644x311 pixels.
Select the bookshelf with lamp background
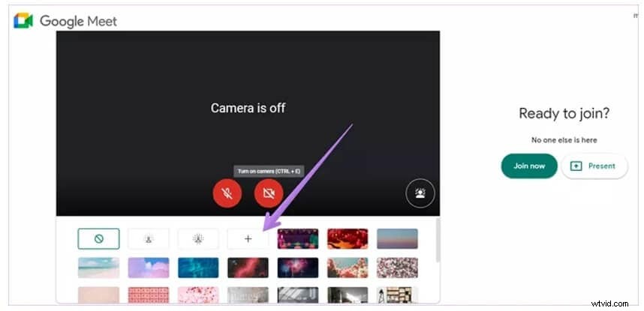click(x=397, y=295)
